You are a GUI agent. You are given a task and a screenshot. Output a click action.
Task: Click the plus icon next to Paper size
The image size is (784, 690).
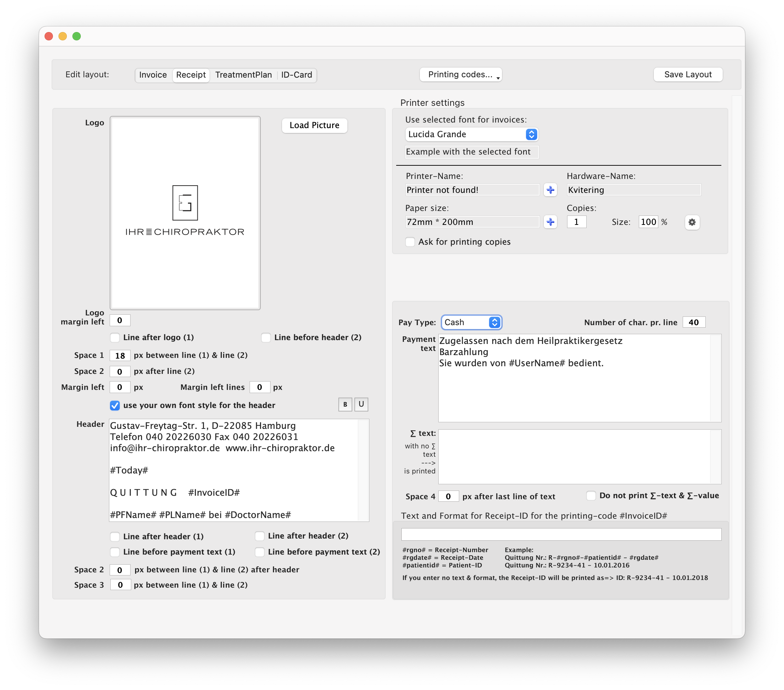pos(550,222)
